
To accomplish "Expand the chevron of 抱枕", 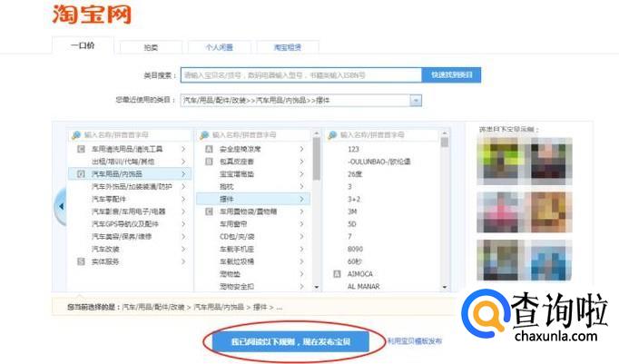I will (301, 186).
